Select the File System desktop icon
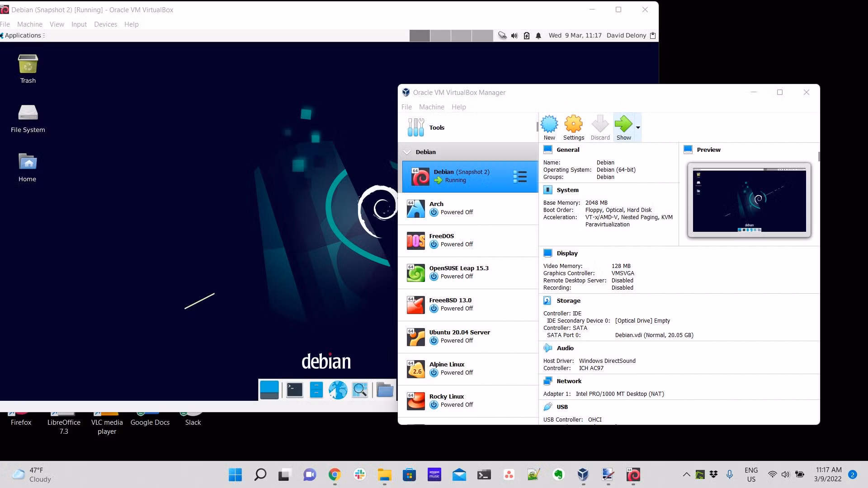This screenshot has width=868, height=488. pyautogui.click(x=28, y=119)
